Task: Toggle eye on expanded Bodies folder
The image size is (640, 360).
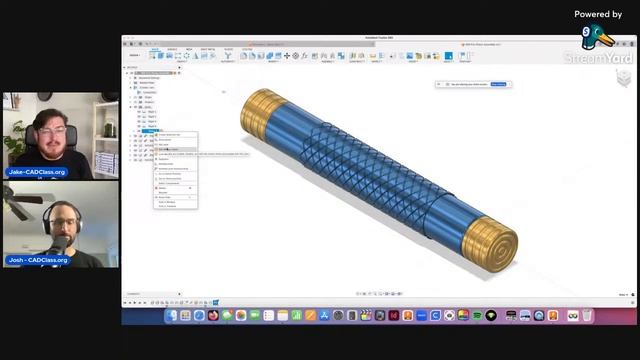Action: tap(136, 107)
